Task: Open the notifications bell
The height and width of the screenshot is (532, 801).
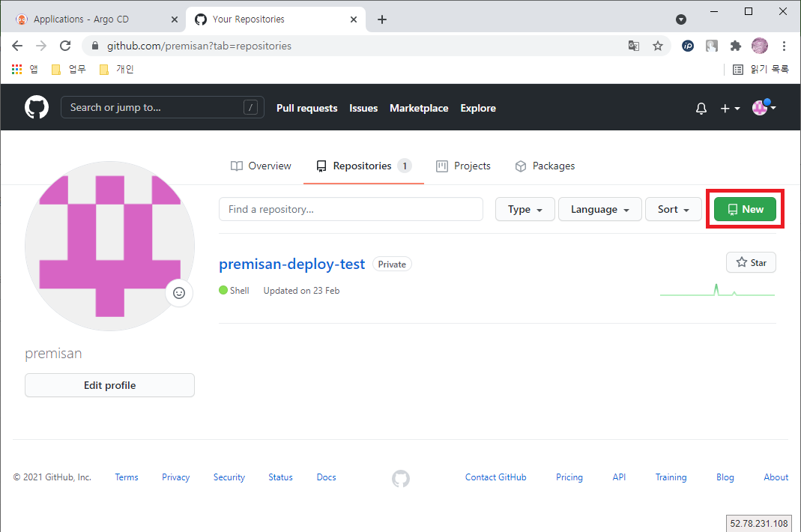Action: tap(701, 109)
